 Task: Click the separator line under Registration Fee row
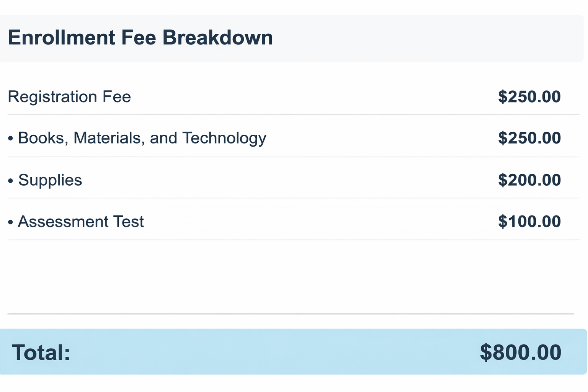point(291,114)
